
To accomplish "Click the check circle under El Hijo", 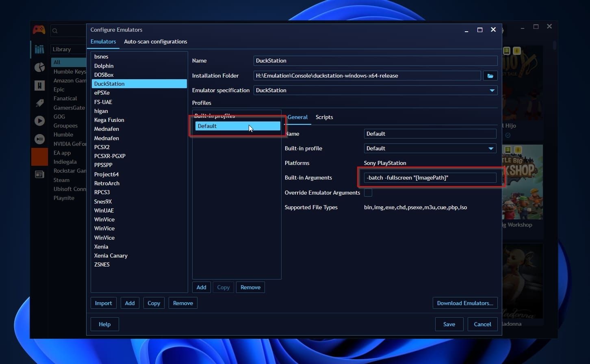I will 508,135.
